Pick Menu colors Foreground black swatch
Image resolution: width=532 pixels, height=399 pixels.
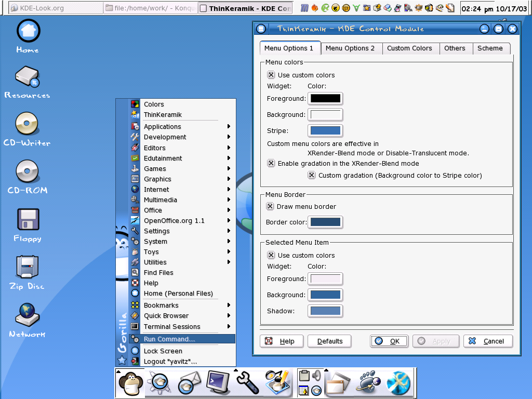pyautogui.click(x=325, y=98)
